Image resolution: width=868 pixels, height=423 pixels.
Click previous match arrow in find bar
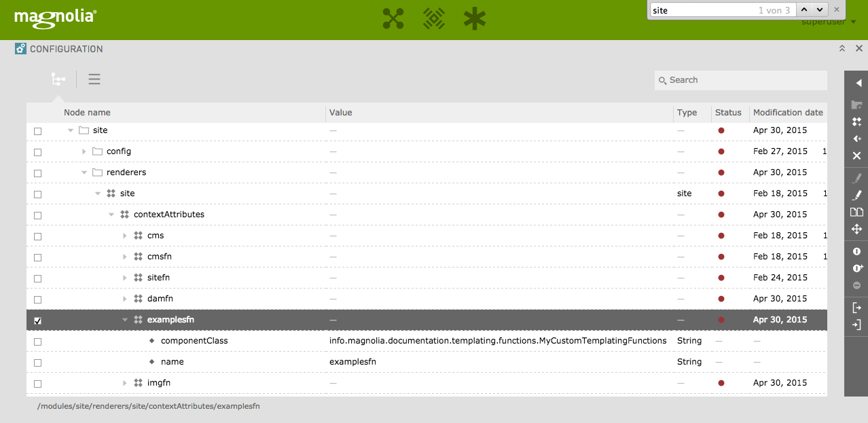pyautogui.click(x=804, y=10)
